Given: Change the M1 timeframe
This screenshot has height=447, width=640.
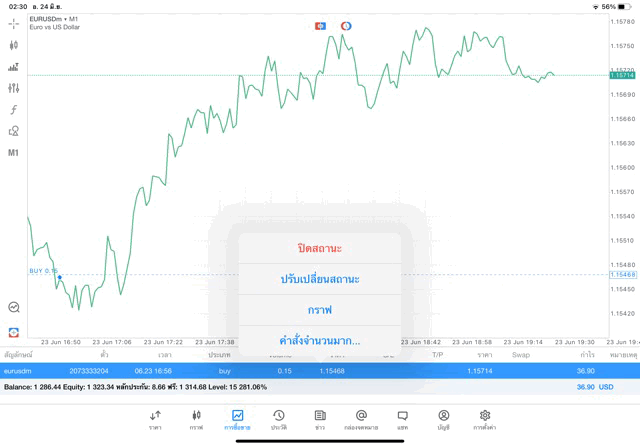Looking at the screenshot, I should point(14,153).
